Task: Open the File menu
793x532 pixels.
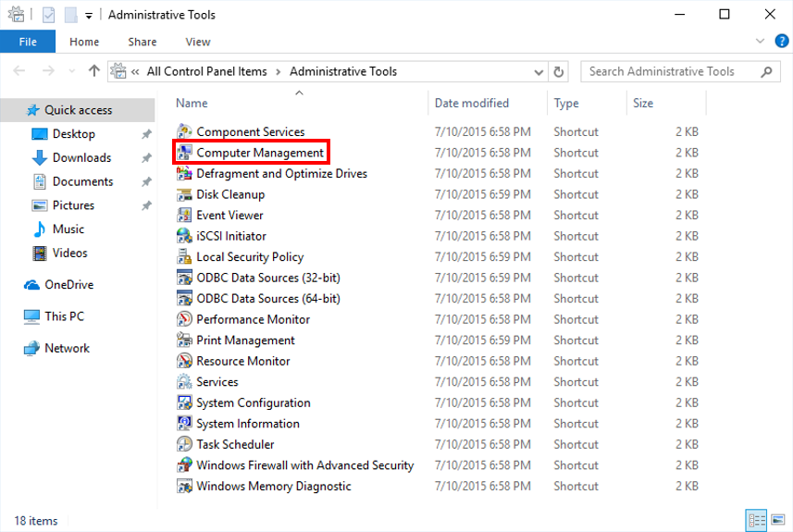Action: point(28,42)
